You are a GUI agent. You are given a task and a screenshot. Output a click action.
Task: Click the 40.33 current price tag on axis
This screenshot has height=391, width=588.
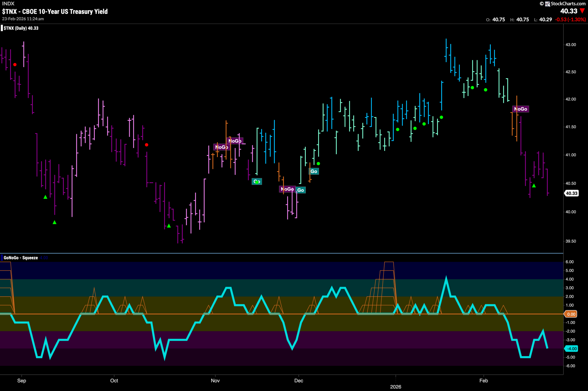571,193
